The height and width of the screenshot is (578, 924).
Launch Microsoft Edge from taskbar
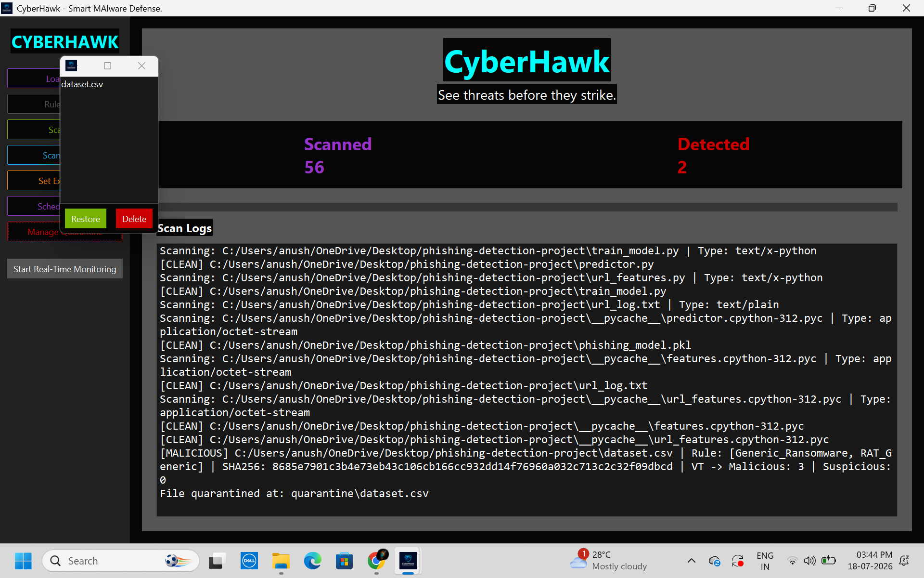point(312,561)
